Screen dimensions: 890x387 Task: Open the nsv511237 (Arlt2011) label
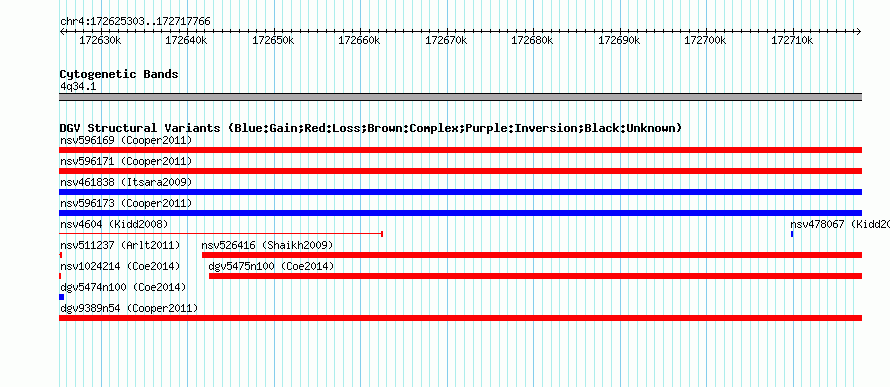coord(120,245)
